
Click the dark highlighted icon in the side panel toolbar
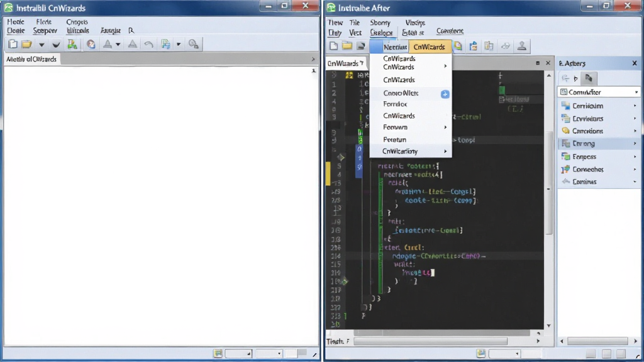[589, 78]
